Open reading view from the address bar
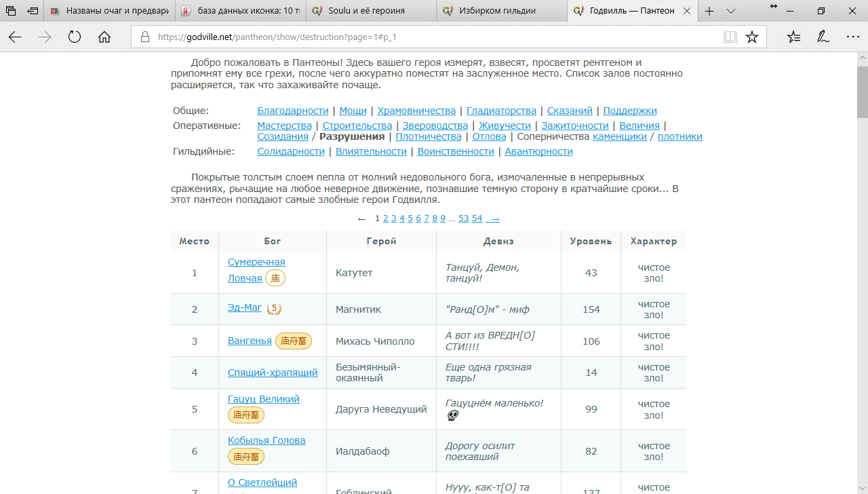 pyautogui.click(x=730, y=37)
